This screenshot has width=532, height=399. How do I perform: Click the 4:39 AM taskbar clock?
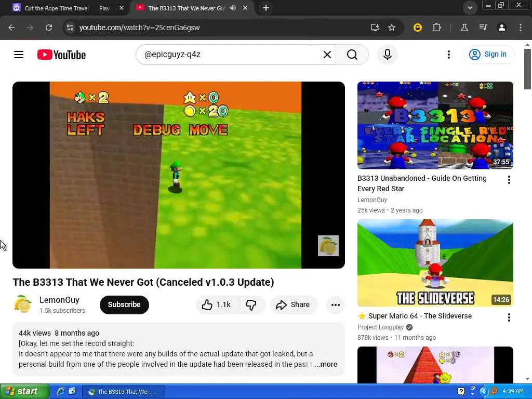(x=513, y=392)
